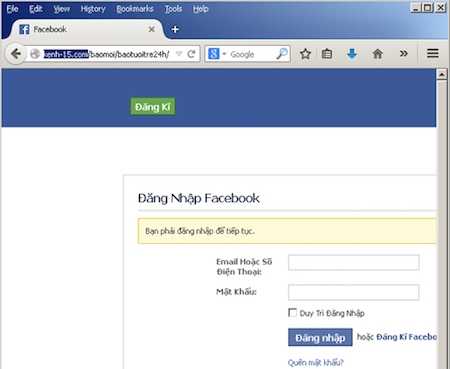
Task: Open a new tab with plus button
Action: tap(175, 29)
